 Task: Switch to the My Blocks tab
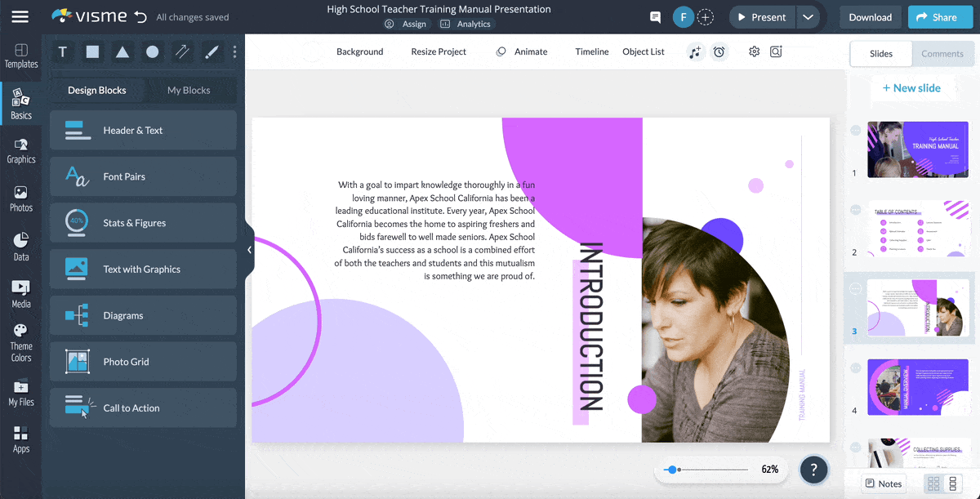point(190,90)
